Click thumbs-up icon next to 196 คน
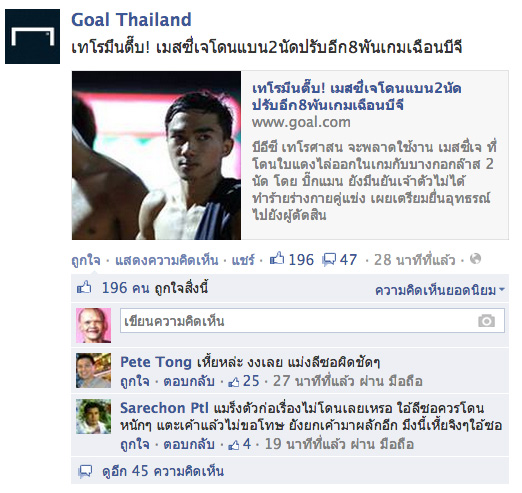 click(x=84, y=287)
